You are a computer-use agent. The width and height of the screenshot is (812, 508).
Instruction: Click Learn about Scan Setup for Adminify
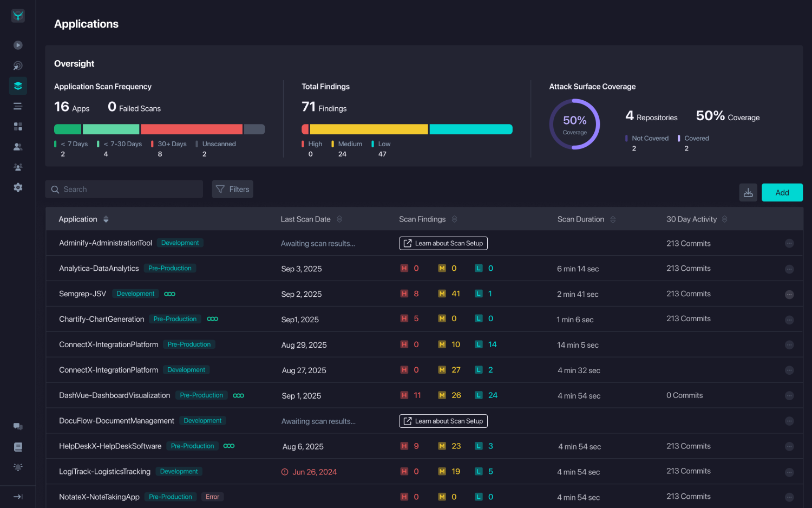(x=443, y=244)
